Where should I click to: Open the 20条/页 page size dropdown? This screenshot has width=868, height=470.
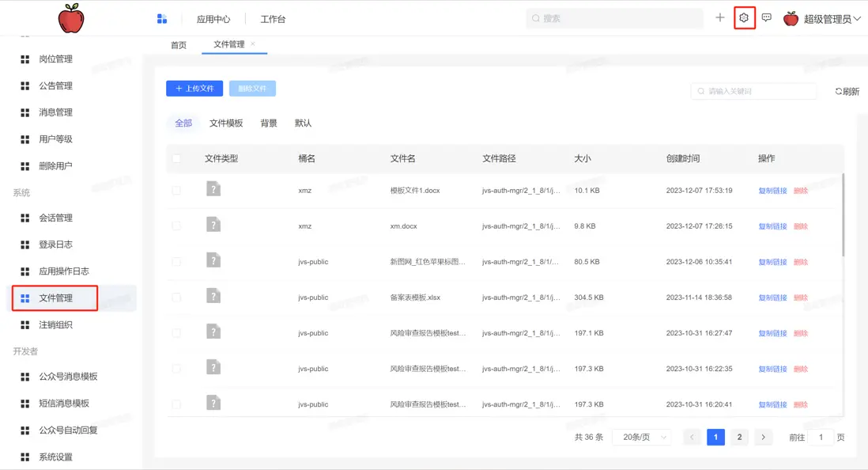click(x=641, y=437)
